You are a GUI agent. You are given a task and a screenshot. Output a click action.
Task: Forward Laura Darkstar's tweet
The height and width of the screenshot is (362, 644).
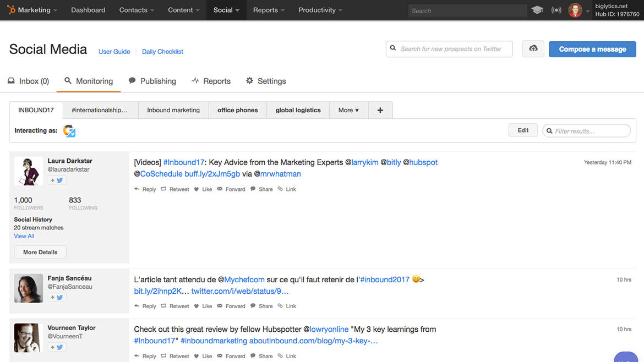(231, 189)
